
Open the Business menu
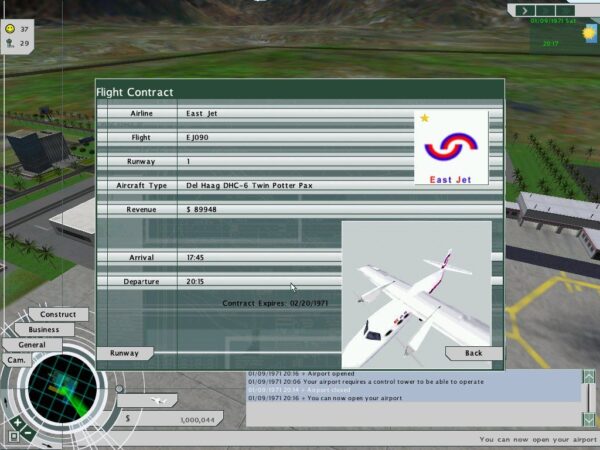pos(43,329)
